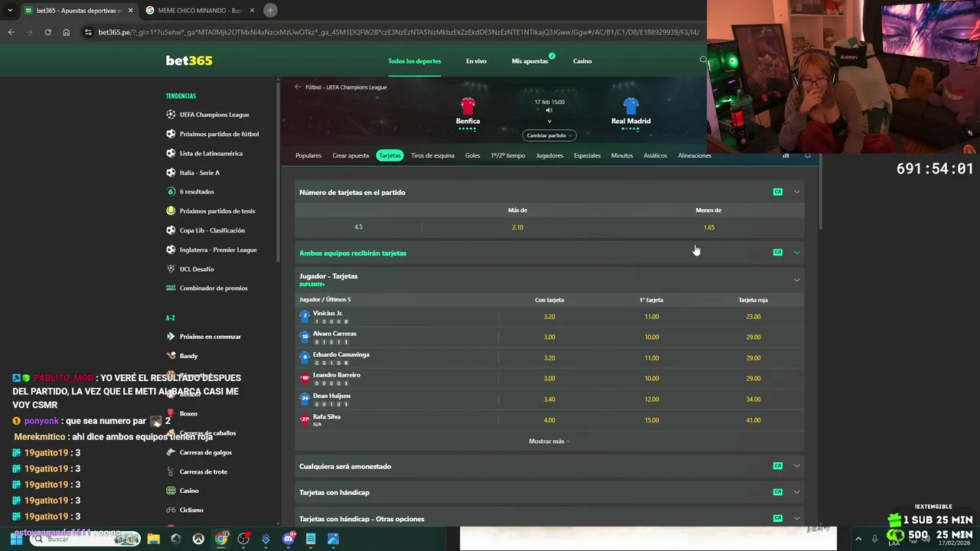Click the Windows taskbar Buscar search box

[86, 539]
